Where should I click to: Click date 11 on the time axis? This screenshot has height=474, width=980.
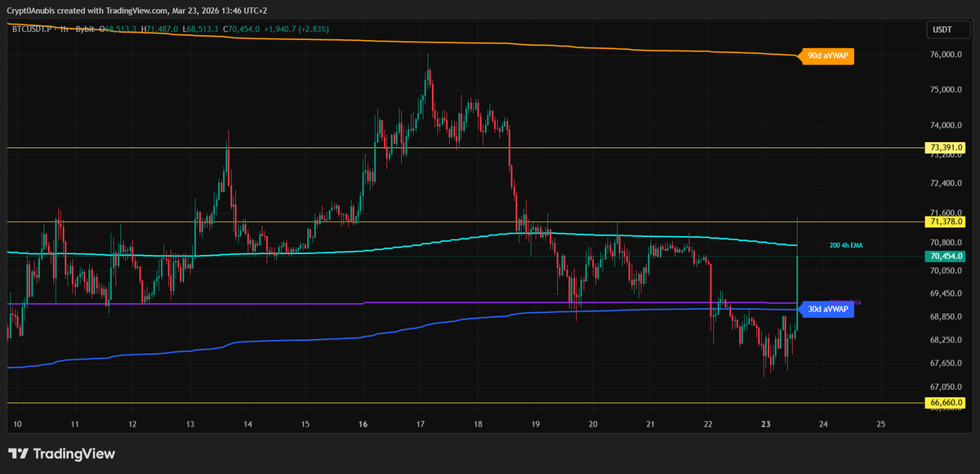click(x=74, y=425)
